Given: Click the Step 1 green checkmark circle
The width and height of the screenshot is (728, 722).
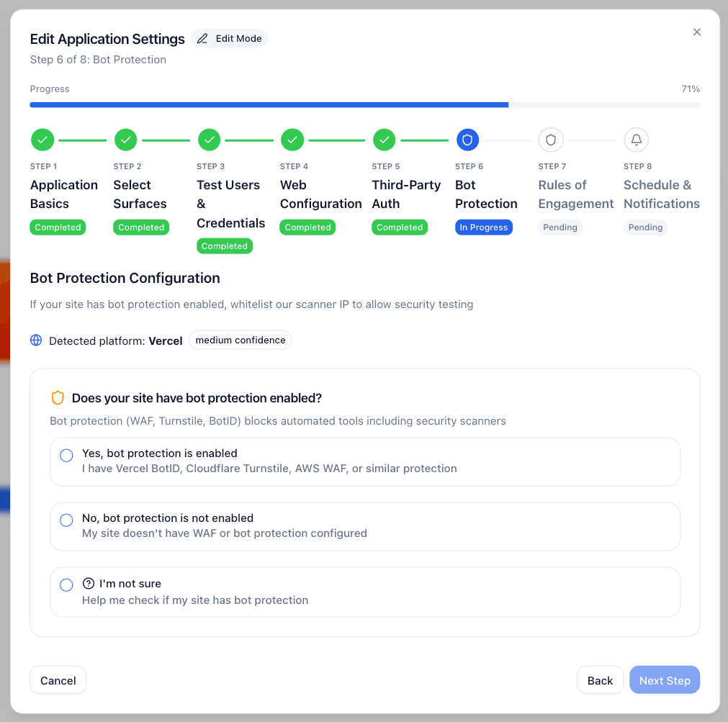Looking at the screenshot, I should pos(42,140).
